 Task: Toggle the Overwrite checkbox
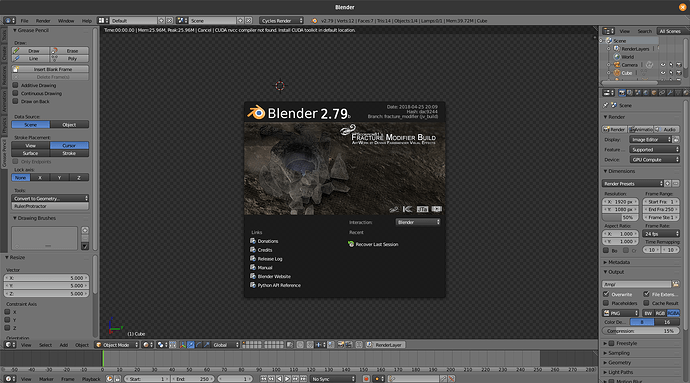pyautogui.click(x=606, y=294)
